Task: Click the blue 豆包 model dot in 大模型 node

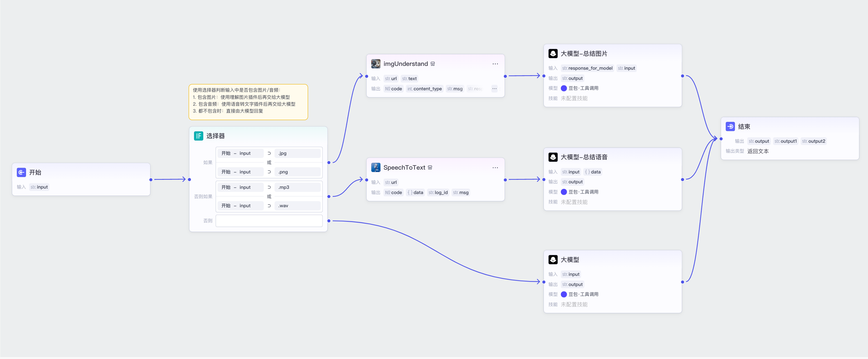Action: coord(564,295)
